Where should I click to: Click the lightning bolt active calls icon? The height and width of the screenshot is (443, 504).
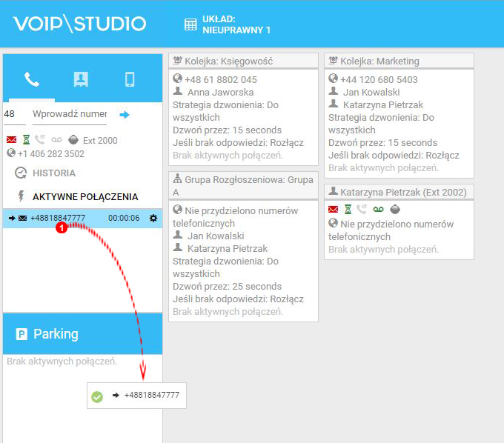point(21,196)
